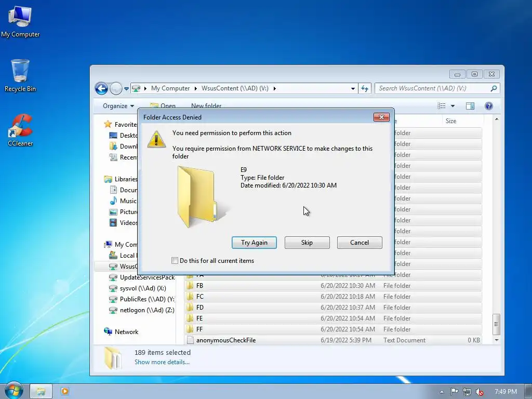Image resolution: width=532 pixels, height=399 pixels.
Task: Open the view options dropdown arrow
Action: click(453, 106)
